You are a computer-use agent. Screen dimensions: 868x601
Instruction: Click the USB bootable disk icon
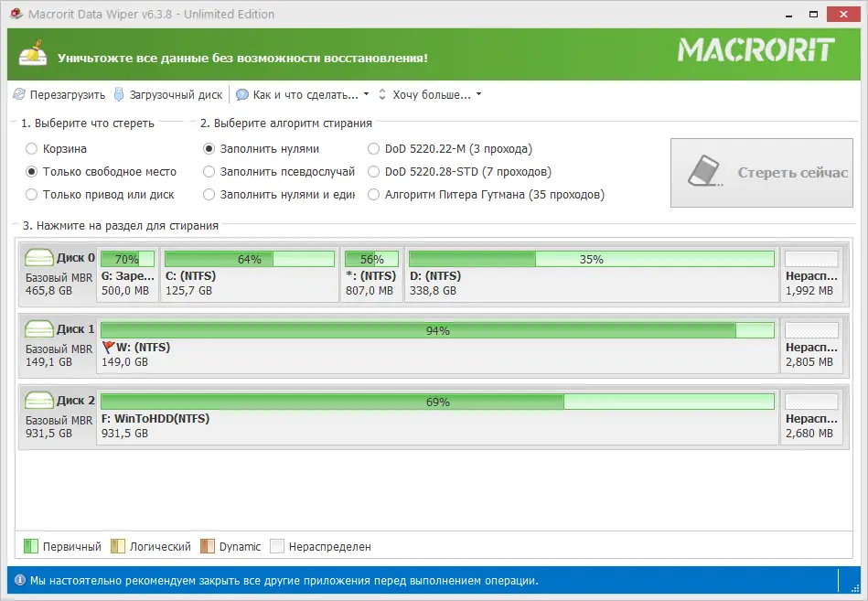(x=119, y=94)
